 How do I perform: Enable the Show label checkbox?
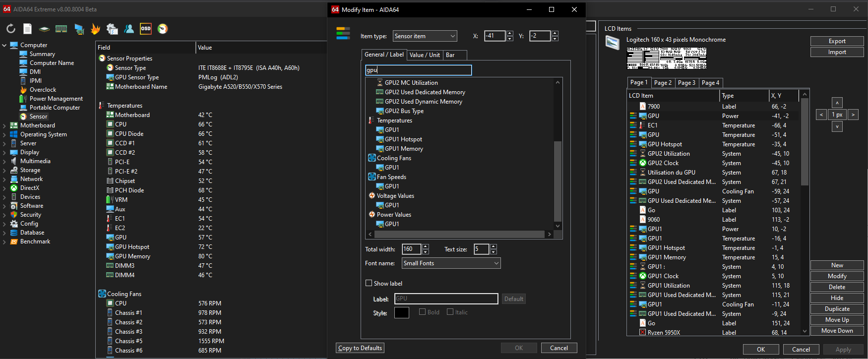[369, 283]
